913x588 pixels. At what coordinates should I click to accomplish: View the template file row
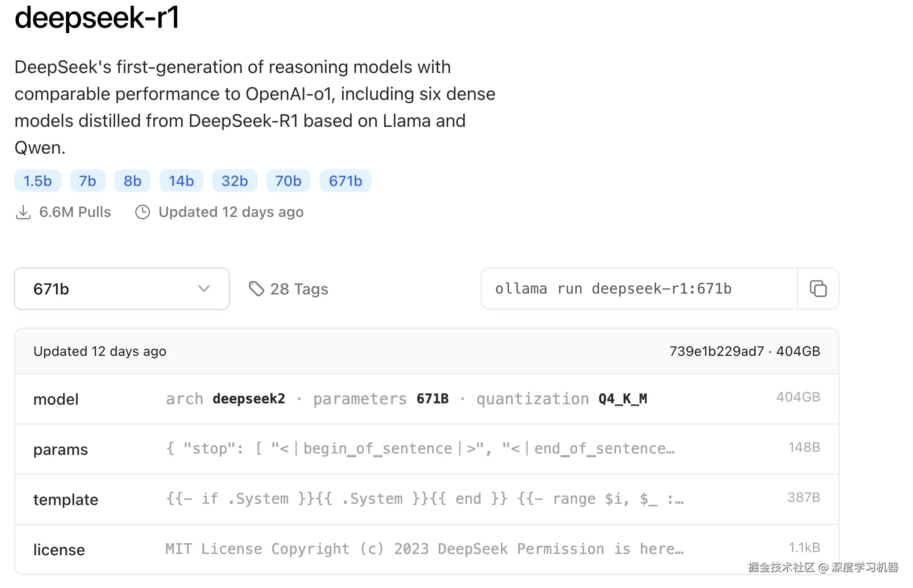[x=426, y=499]
